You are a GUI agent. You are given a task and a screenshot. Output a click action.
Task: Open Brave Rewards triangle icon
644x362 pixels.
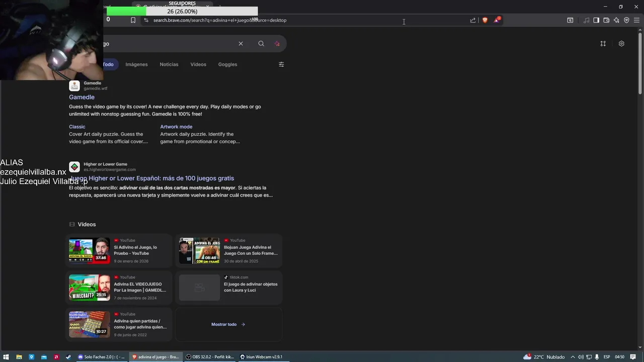497,20
